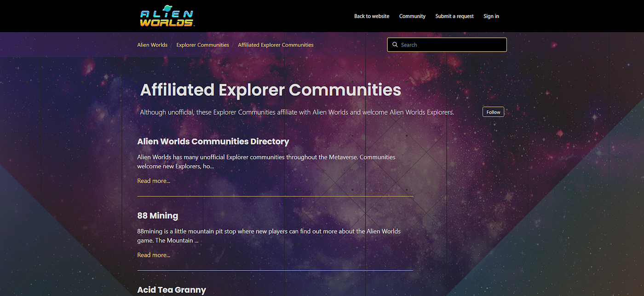The image size is (644, 296).
Task: Open the Community menu item
Action: point(412,16)
